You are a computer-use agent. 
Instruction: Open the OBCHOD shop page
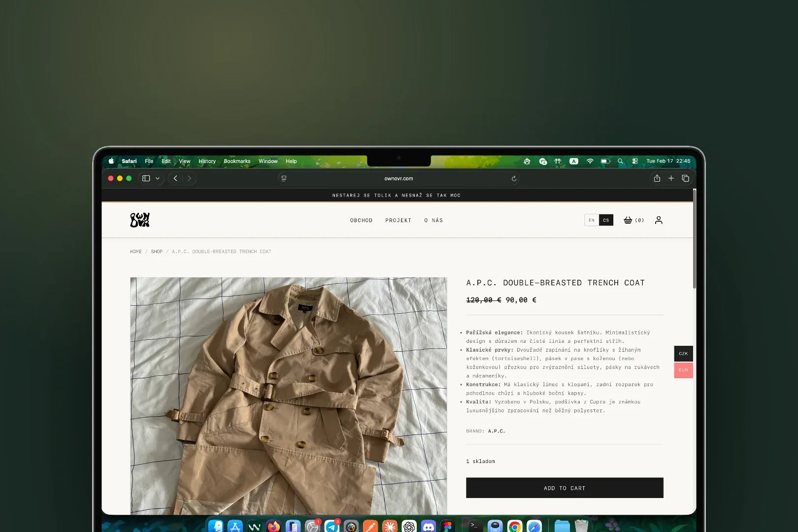pos(361,220)
